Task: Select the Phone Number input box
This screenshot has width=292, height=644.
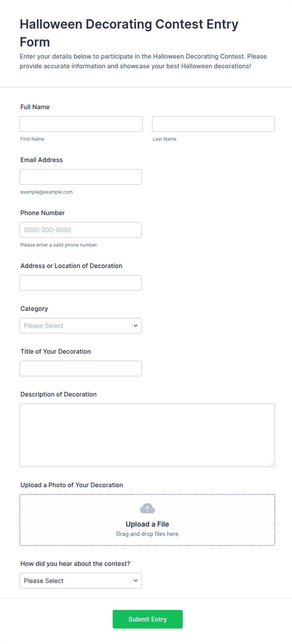Action: coord(81,230)
